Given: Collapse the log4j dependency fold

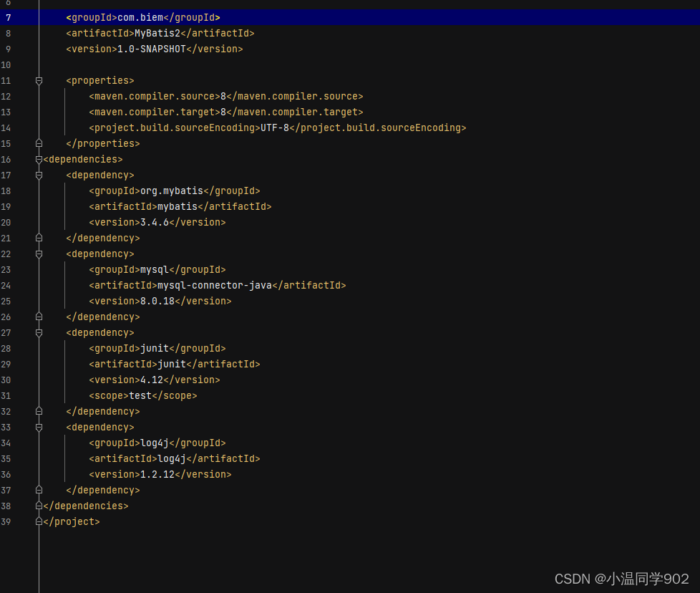Looking at the screenshot, I should tap(39, 427).
